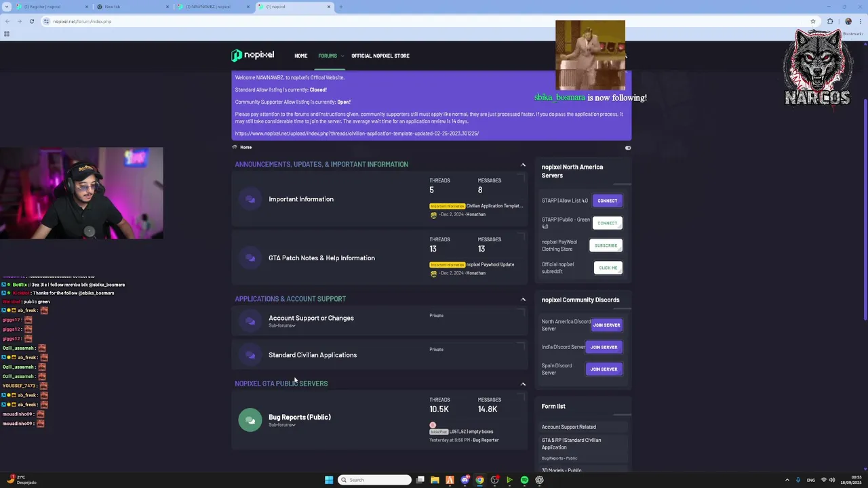Open the Bug Reports (Public) forum title

(300, 417)
